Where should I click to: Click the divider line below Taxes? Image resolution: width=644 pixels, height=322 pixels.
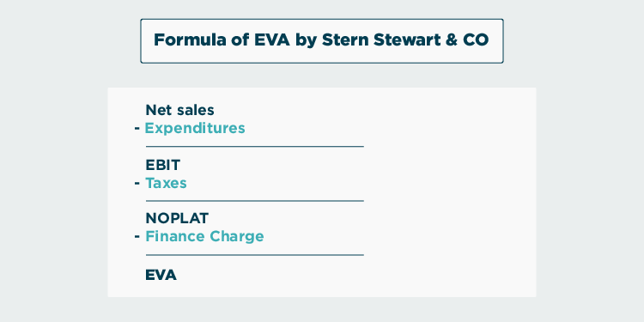coord(255,201)
